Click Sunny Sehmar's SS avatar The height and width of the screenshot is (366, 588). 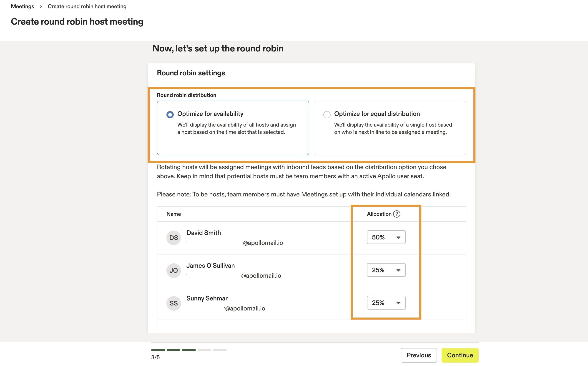[173, 303]
